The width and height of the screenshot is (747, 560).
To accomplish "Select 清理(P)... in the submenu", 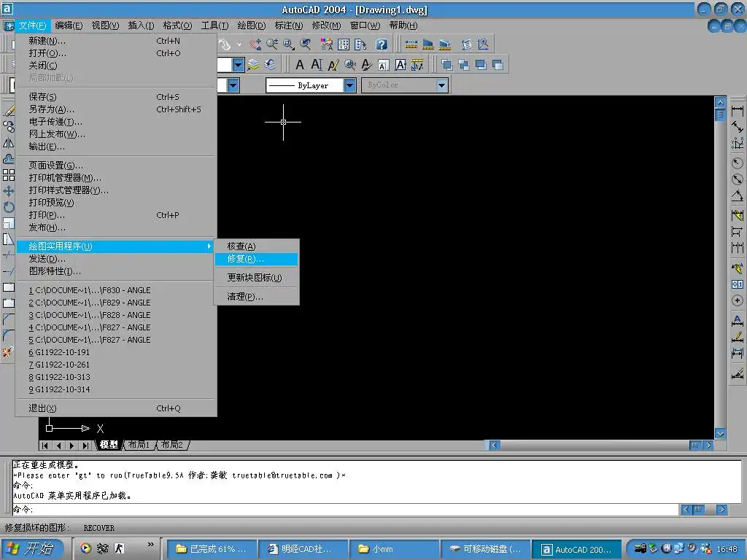I will (256, 297).
